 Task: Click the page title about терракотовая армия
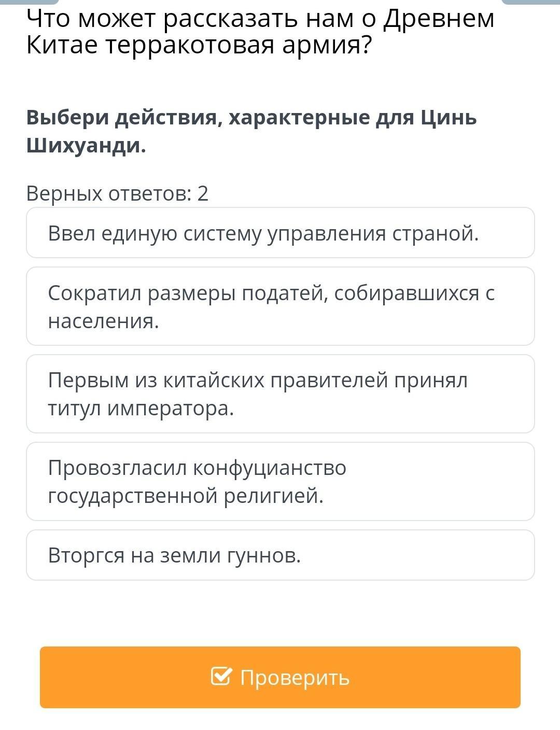(260, 32)
